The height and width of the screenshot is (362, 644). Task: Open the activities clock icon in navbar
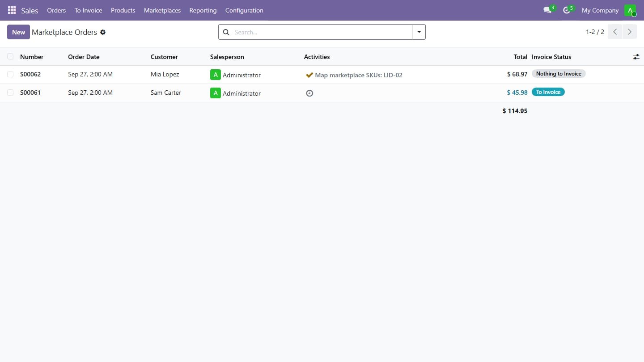point(567,10)
